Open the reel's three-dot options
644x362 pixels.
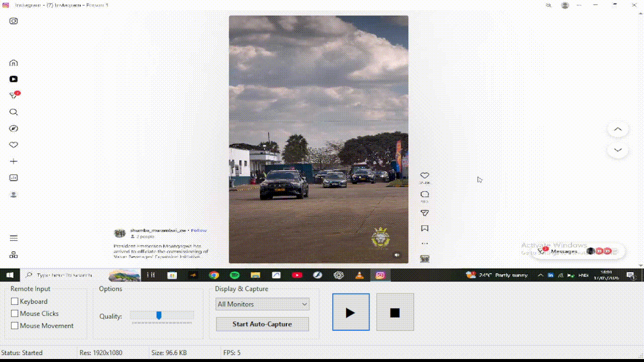pos(425,243)
